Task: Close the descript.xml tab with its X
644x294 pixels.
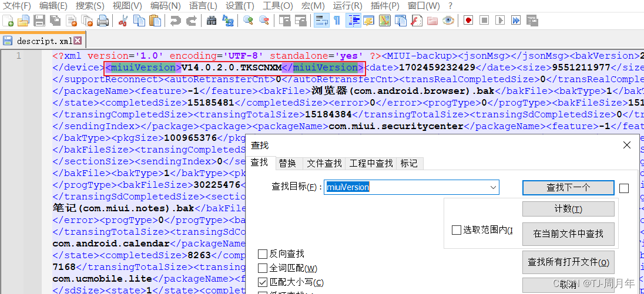Action: click(x=78, y=40)
